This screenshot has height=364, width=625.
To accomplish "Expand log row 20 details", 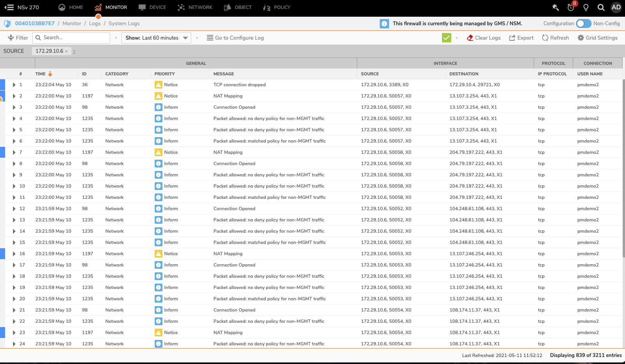I will point(14,299).
